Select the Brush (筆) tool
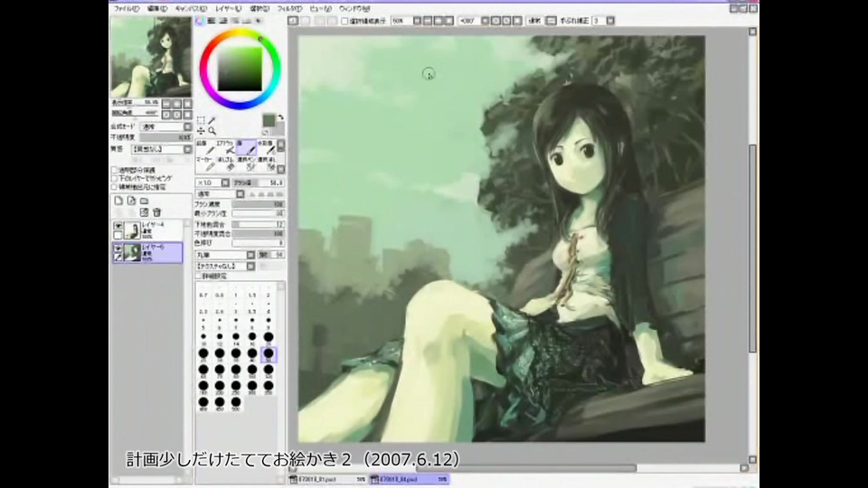Image resolution: width=868 pixels, height=488 pixels. click(246, 147)
